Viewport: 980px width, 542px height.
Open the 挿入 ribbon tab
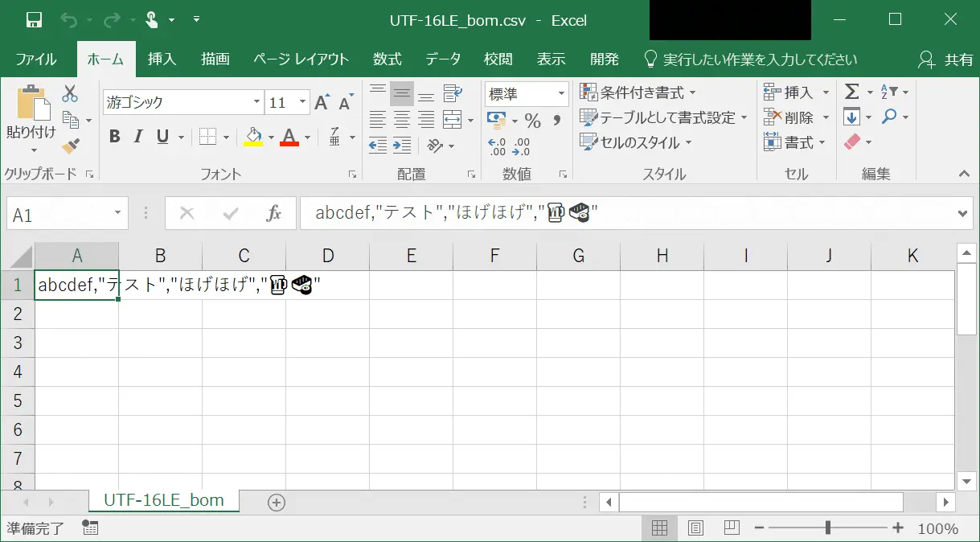click(162, 60)
